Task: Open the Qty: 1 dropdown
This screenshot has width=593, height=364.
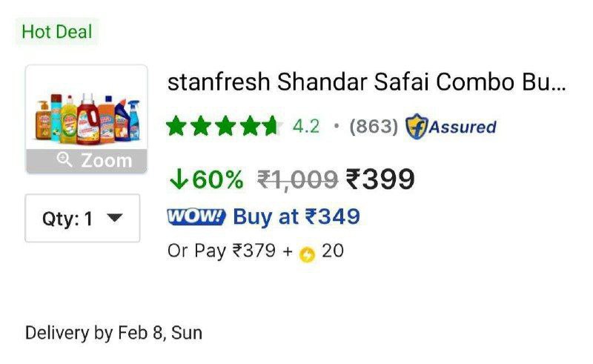Action: [82, 218]
